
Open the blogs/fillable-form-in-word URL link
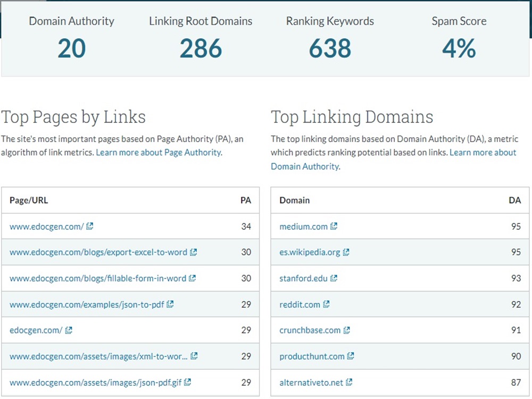pos(98,278)
